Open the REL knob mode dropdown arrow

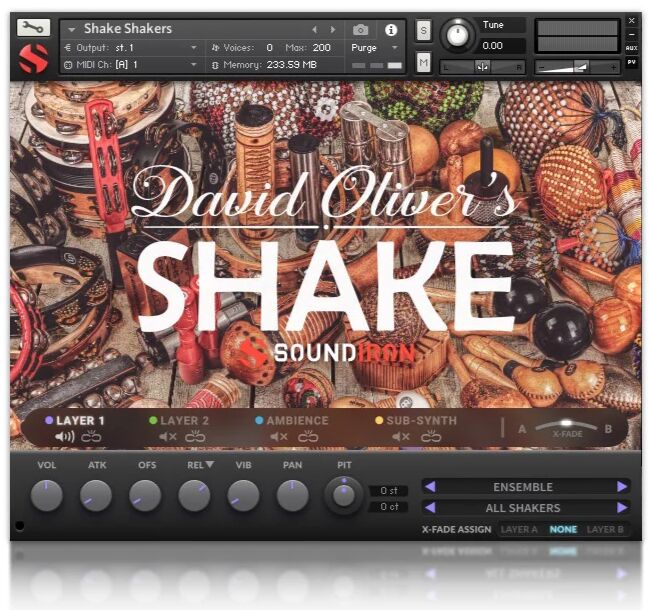click(x=211, y=465)
